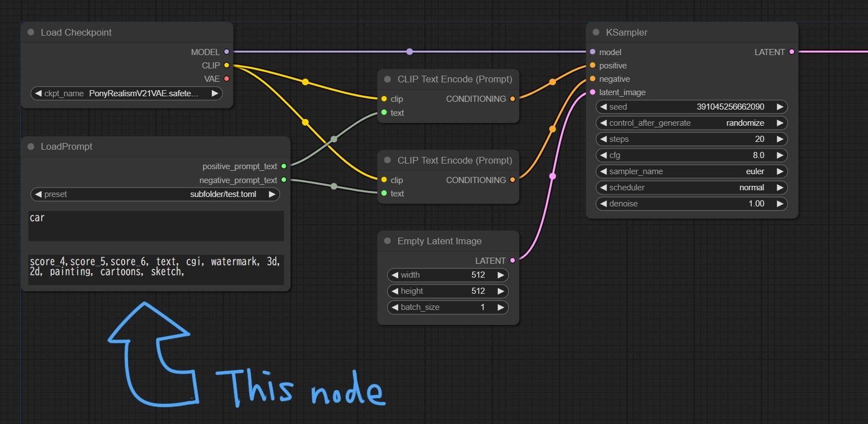This screenshot has height=424, width=868.
Task: Open the scheduler normal selector
Action: [x=692, y=188]
